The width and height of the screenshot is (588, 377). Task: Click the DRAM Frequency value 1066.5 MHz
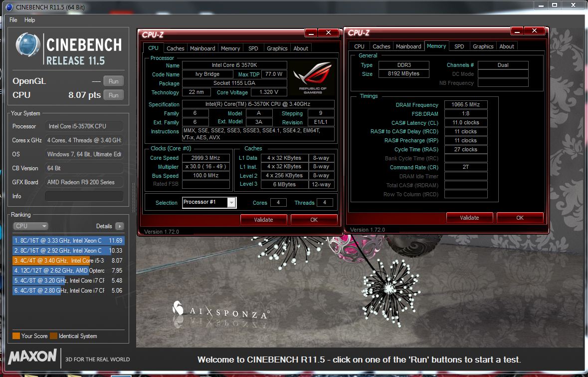click(466, 105)
